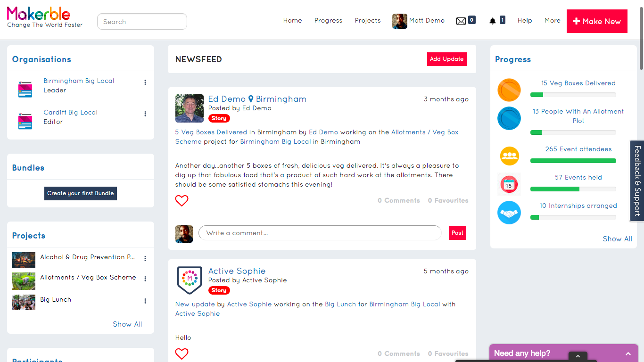Image resolution: width=644 pixels, height=362 pixels.
Task: Open the notifications bell icon
Action: tap(493, 21)
